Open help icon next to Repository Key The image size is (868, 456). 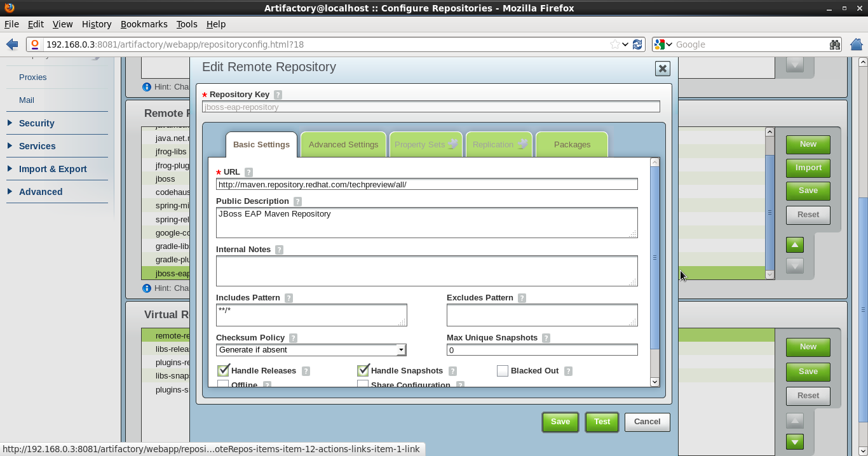[x=278, y=95]
